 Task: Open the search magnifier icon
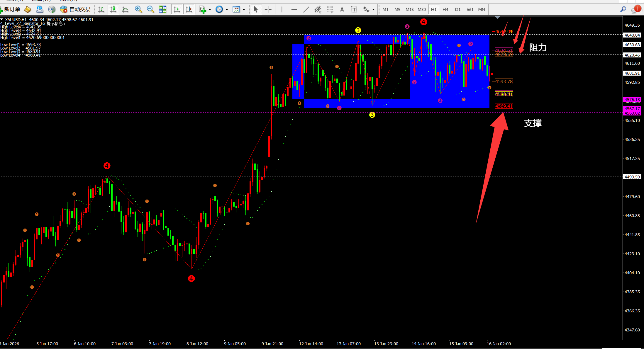click(x=623, y=9)
